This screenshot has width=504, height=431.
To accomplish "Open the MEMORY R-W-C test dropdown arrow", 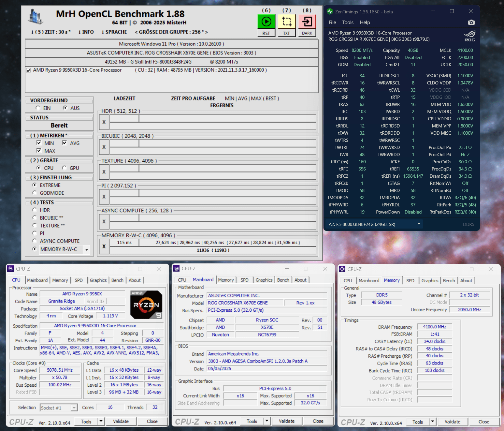I will pos(86,250).
